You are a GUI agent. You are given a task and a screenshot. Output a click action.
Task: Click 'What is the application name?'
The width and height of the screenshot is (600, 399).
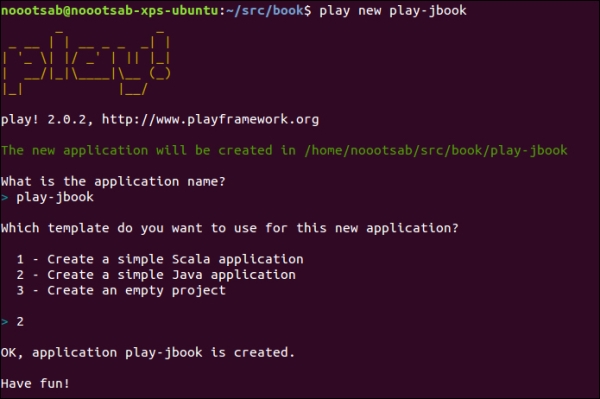click(113, 181)
